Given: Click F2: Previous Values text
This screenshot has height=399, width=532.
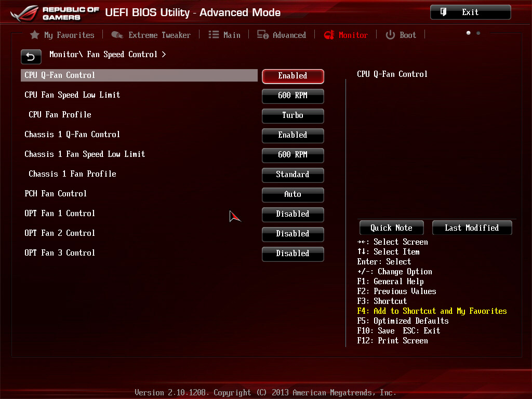Looking at the screenshot, I should point(396,291).
